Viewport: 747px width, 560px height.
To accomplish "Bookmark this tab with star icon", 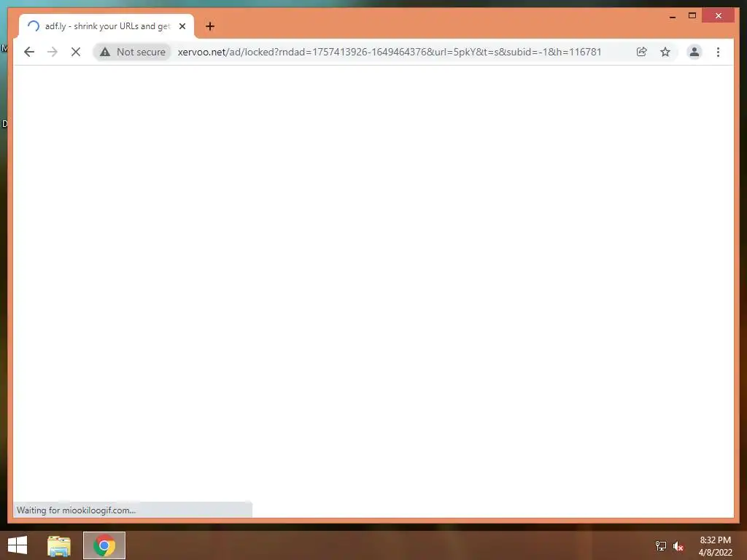I will (665, 52).
